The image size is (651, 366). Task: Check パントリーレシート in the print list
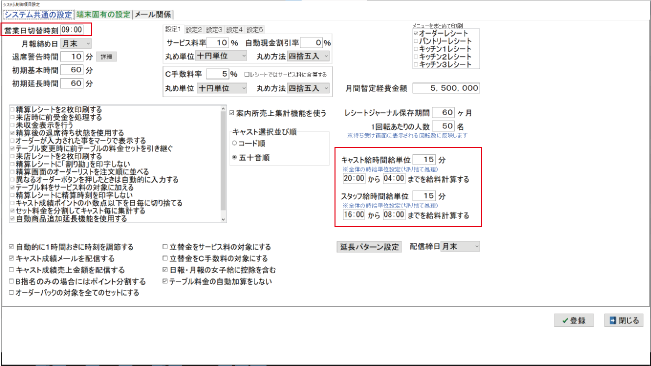click(416, 41)
